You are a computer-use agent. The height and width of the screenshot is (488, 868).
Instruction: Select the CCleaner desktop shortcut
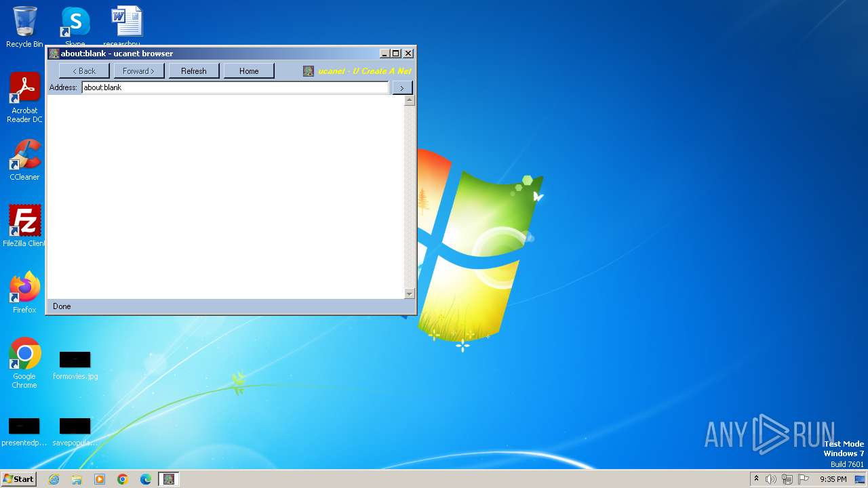point(24,159)
